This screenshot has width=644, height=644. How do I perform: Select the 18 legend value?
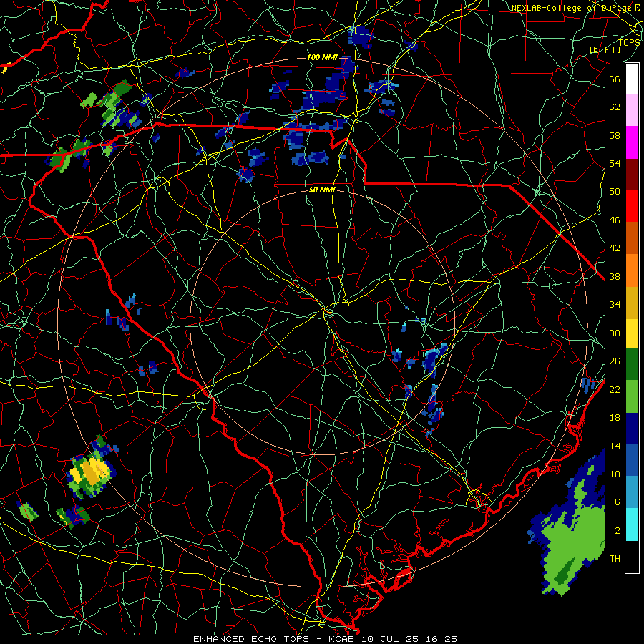615,418
